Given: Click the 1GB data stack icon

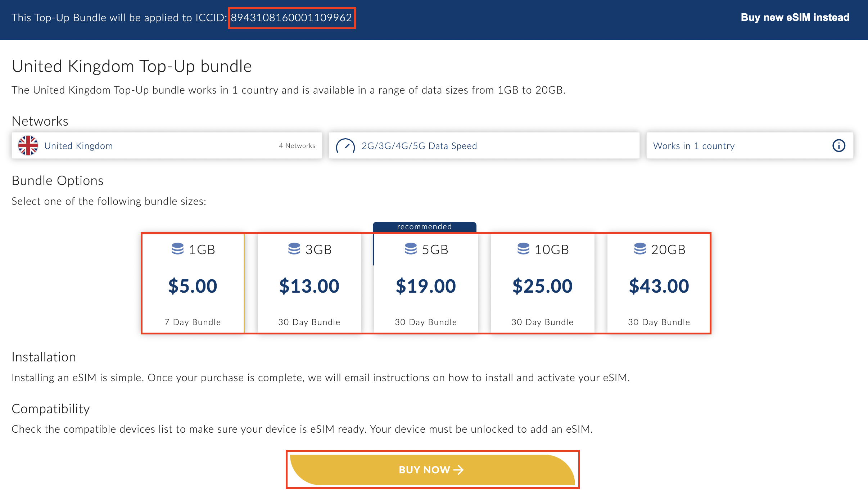Looking at the screenshot, I should tap(178, 249).
